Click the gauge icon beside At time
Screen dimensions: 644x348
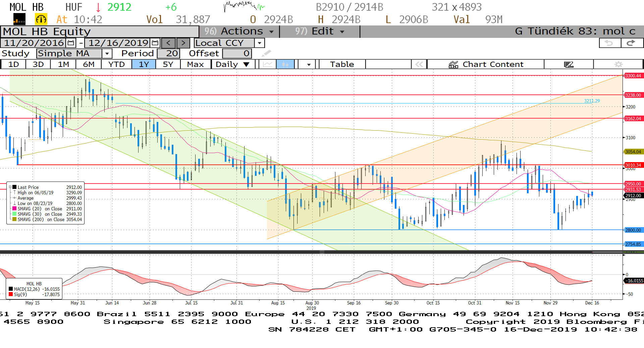[x=41, y=19]
